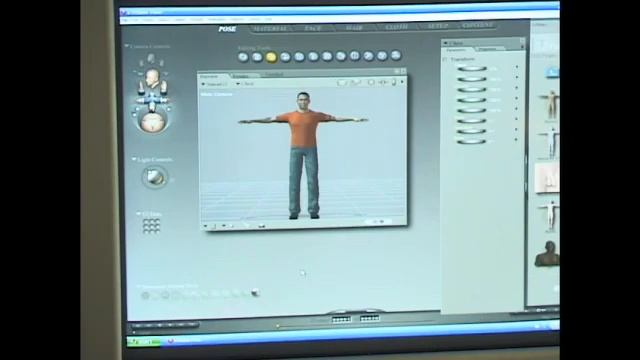Switch to the Properties palette tab
This screenshot has width=640, height=360.
[487, 49]
